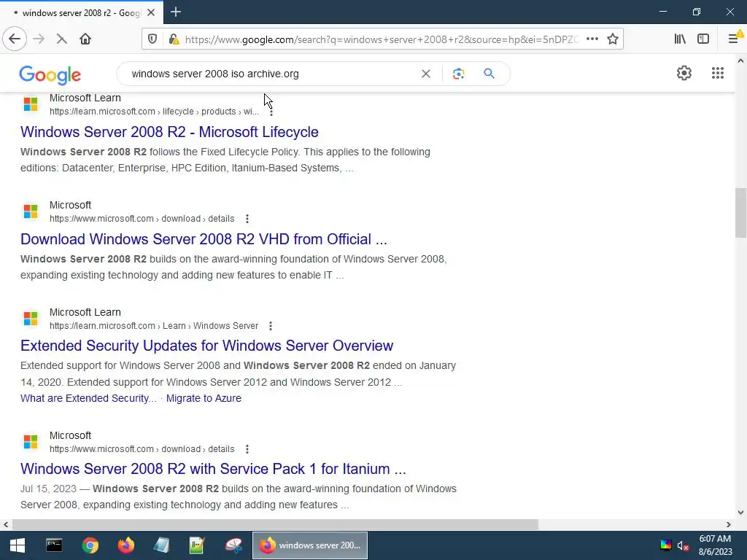Open the browser home page
Image resolution: width=747 pixels, height=560 pixels.
[x=85, y=39]
